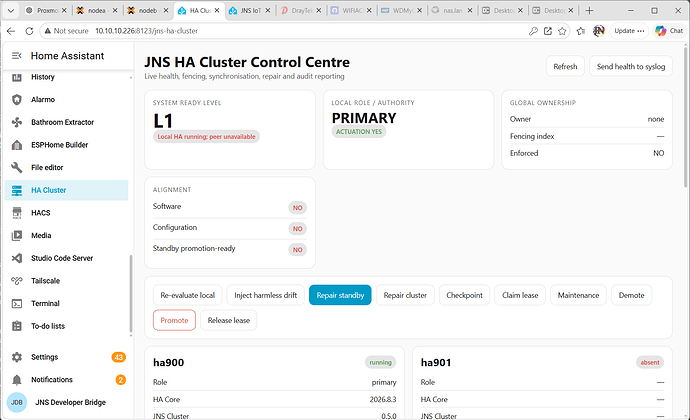
Task: Click the Demote button
Action: [631, 295]
